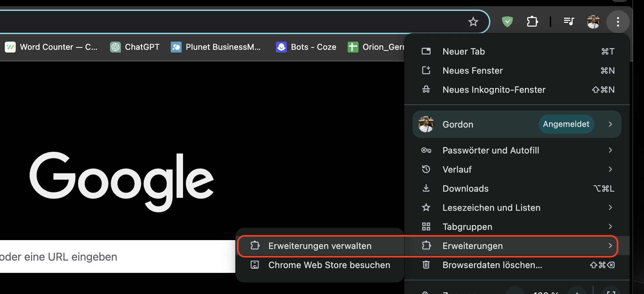The image size is (644, 294).
Task: Click the profile avatar in the toolbar
Action: click(593, 22)
